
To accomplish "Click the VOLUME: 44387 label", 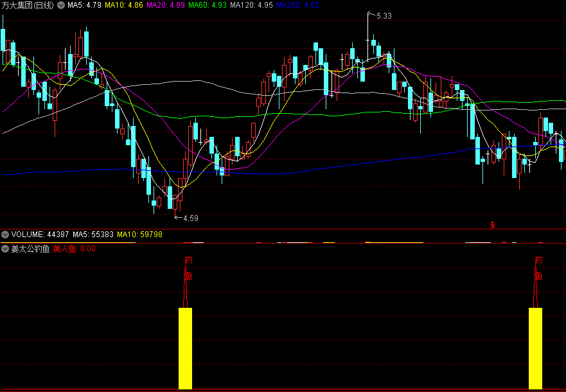I will 40,235.
